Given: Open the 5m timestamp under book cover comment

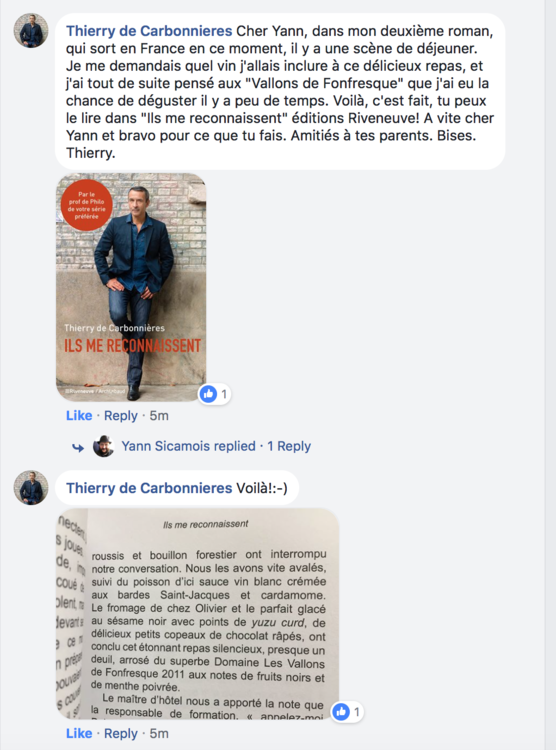Looking at the screenshot, I should [159, 416].
